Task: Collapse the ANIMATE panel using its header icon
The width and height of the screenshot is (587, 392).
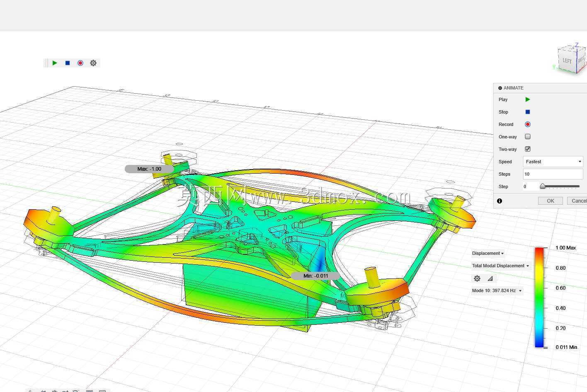Action: point(500,88)
